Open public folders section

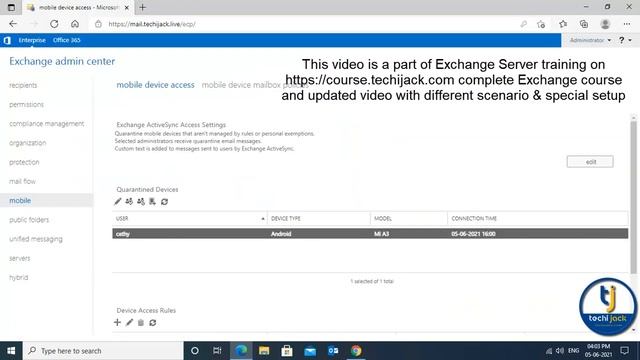click(x=29, y=220)
